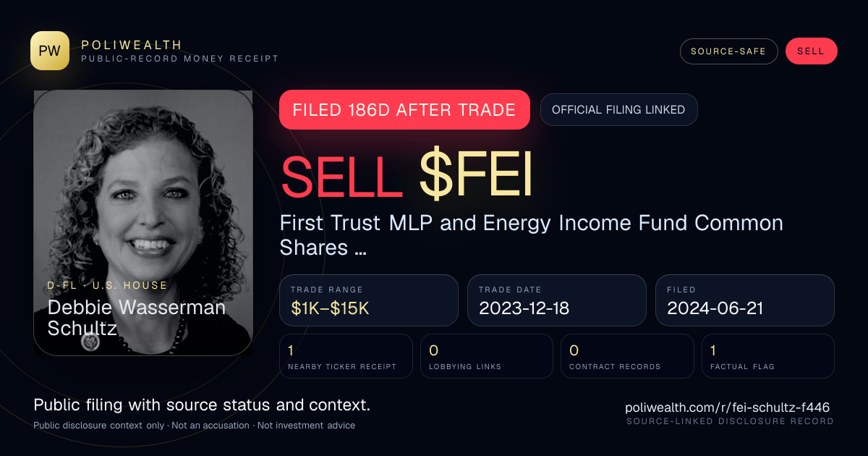Open Debbie Wasserman Schultz portrait photo
The image size is (868, 456).
coord(143,223)
